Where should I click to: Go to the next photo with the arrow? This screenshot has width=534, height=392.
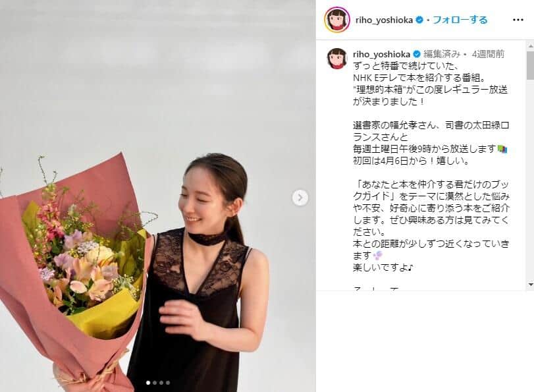point(300,198)
